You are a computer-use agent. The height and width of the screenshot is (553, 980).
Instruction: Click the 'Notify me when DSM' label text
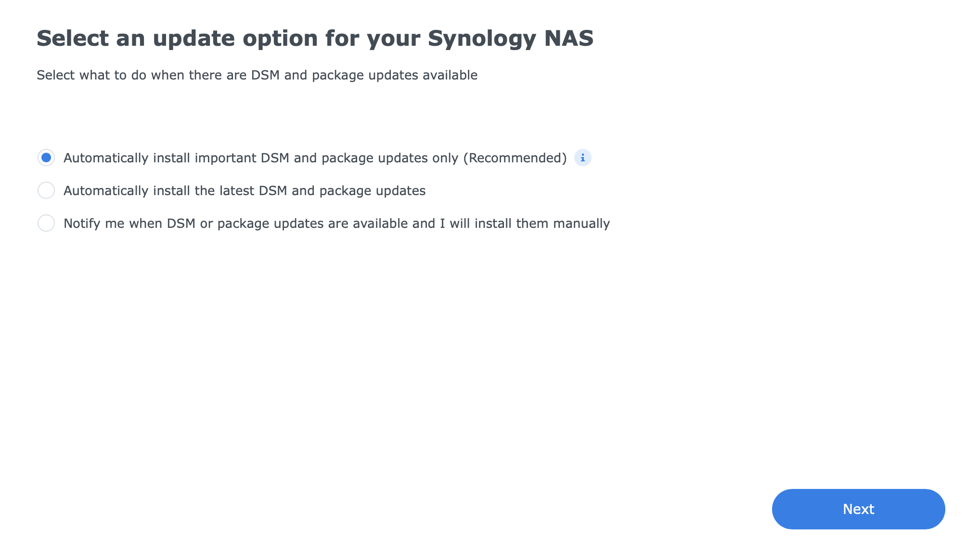336,224
